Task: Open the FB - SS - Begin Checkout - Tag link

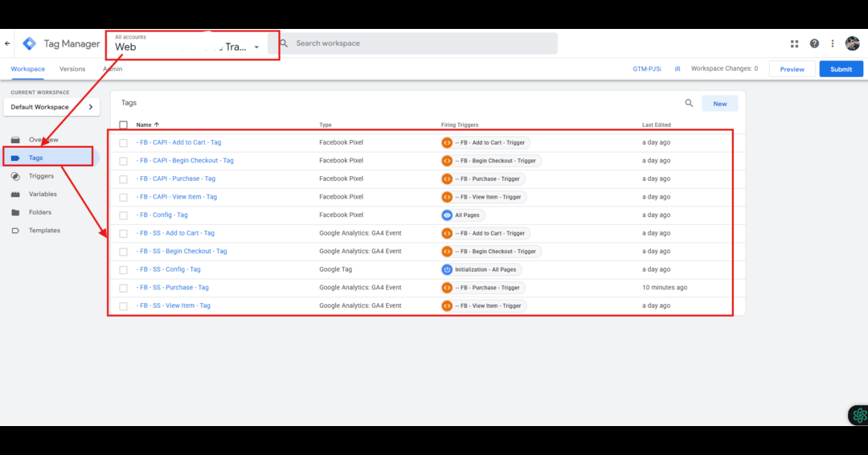Action: (182, 252)
